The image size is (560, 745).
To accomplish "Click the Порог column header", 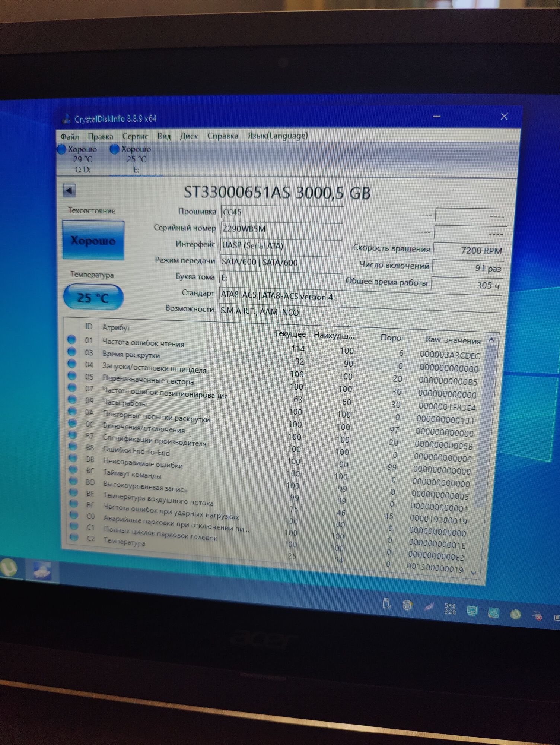I will pyautogui.click(x=392, y=337).
